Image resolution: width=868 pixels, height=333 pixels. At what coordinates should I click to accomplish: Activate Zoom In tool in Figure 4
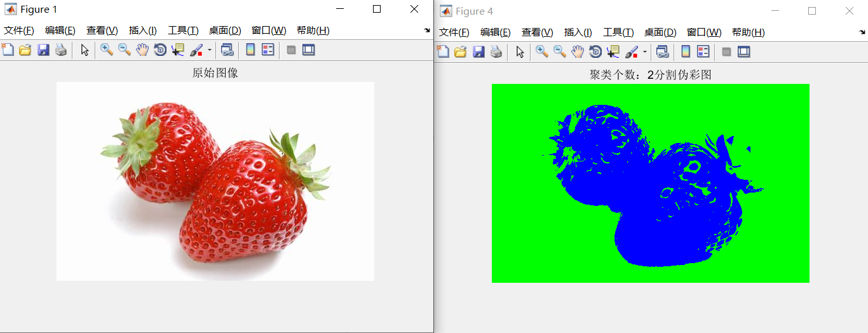(x=542, y=51)
